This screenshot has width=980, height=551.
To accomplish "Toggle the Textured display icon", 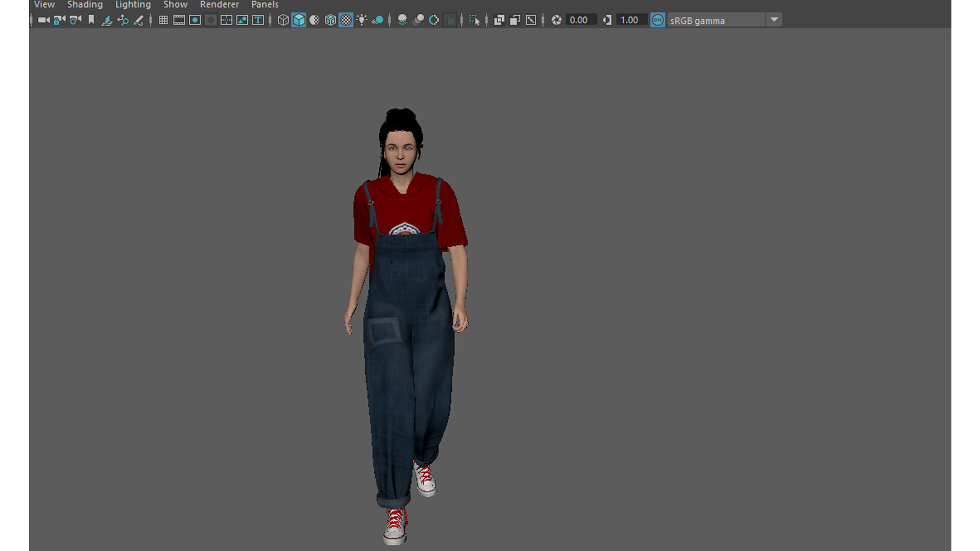I will pos(346,20).
